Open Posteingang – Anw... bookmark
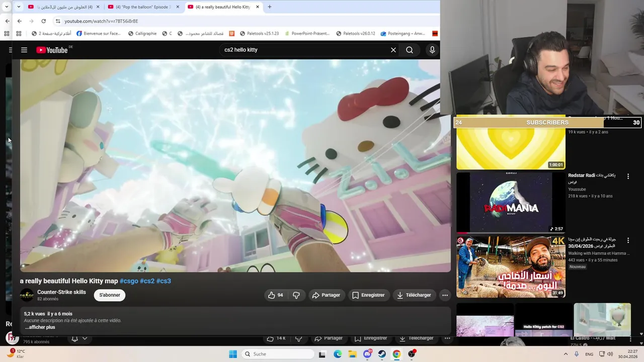Image resolution: width=644 pixels, height=362 pixels. (403, 34)
